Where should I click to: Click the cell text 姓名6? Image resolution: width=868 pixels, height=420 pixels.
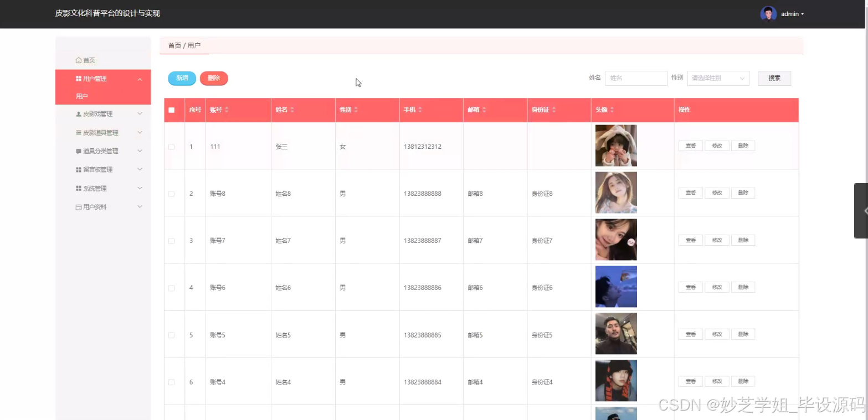(283, 288)
